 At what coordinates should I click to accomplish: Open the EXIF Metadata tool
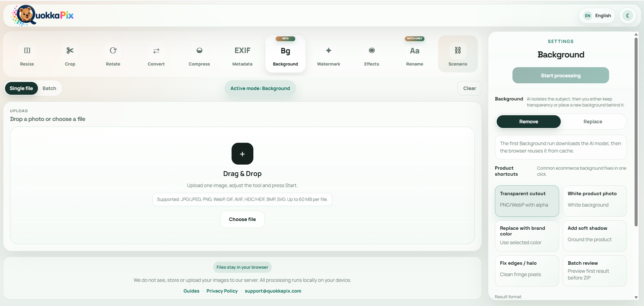242,54
